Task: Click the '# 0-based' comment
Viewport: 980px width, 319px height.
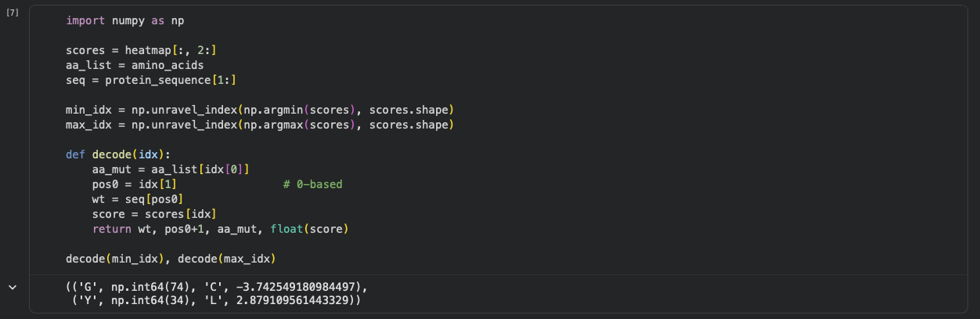Action: [x=313, y=184]
